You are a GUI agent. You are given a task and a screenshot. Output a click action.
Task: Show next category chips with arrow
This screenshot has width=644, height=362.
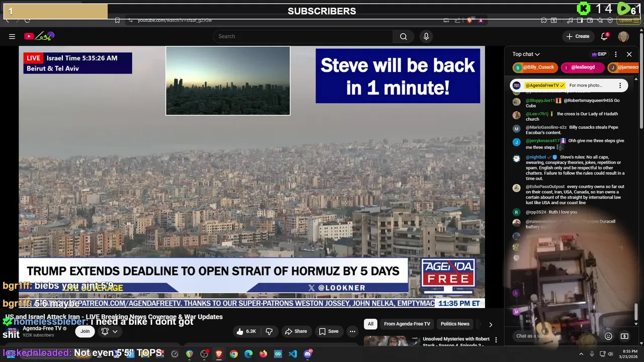tap(491, 324)
